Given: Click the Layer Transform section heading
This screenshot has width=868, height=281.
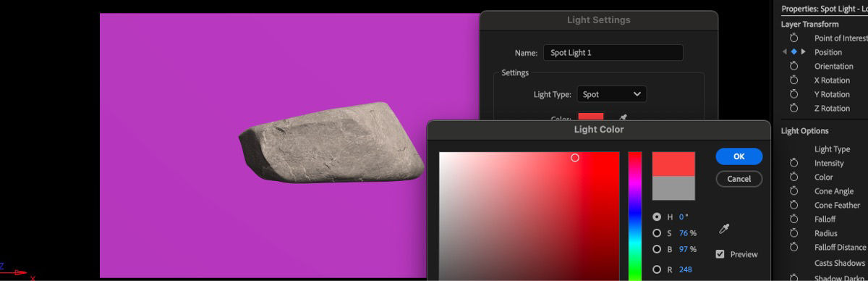Looking at the screenshot, I should point(809,25).
